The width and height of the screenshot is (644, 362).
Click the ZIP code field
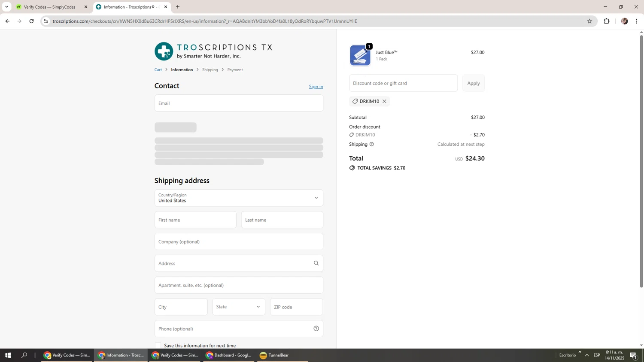point(297,307)
